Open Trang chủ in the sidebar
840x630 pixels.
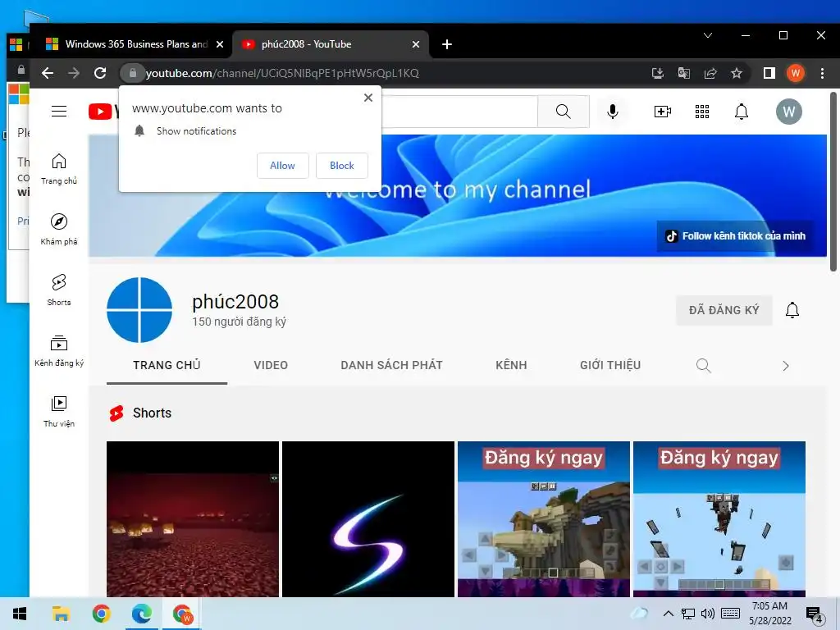(x=59, y=169)
